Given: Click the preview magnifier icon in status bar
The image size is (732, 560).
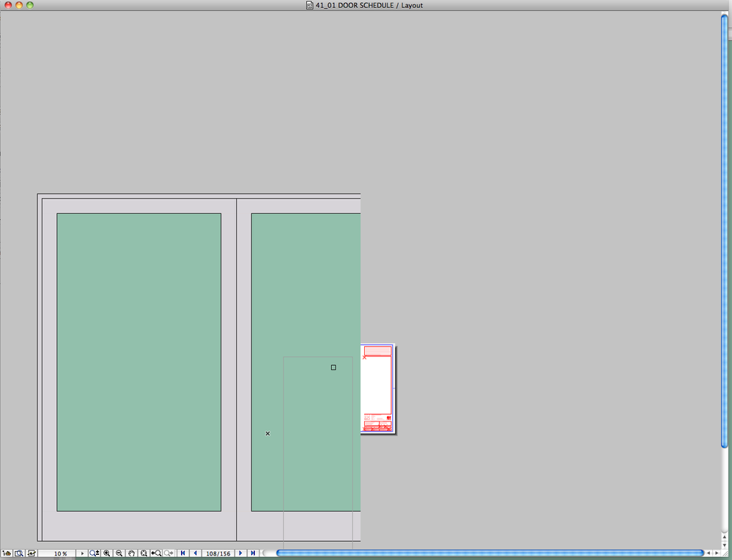Looking at the screenshot, I should tap(18, 553).
